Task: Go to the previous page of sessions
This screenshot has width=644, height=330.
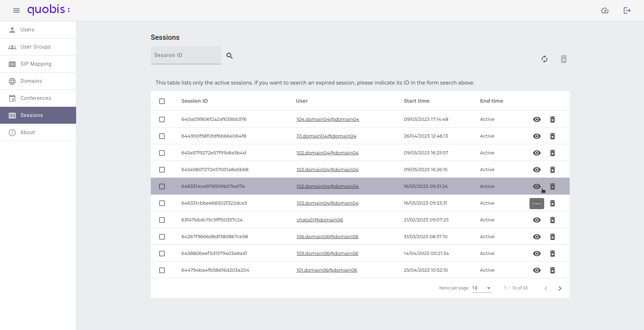Action: point(546,288)
